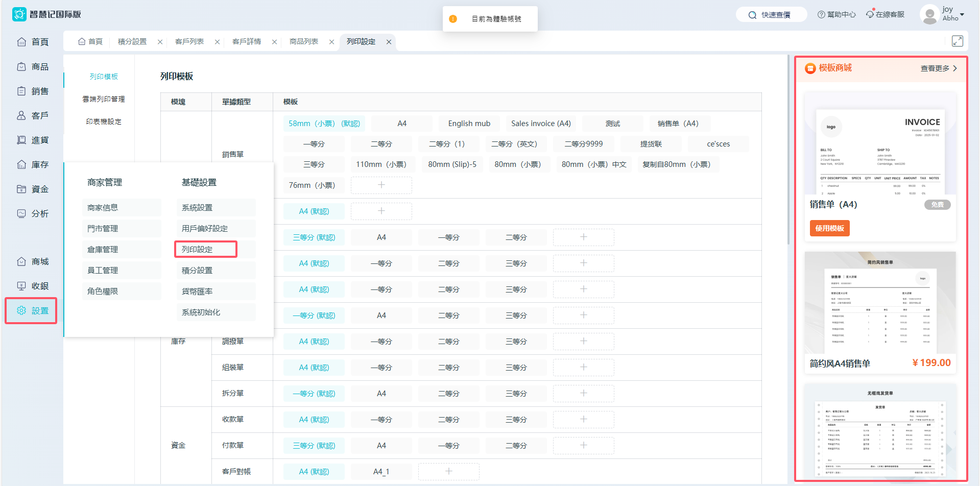
Task: Switch to the 客戶詳情 tab
Action: [246, 42]
